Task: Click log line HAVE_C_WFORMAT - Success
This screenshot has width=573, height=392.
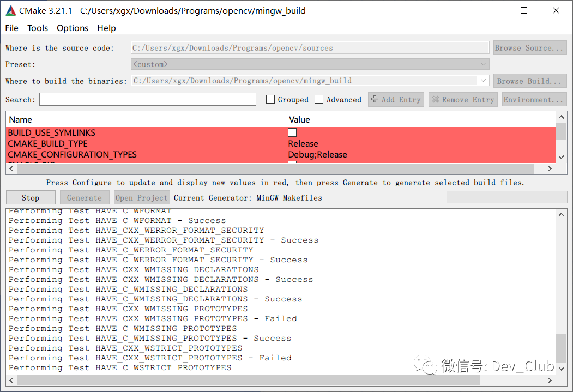Action: click(117, 221)
